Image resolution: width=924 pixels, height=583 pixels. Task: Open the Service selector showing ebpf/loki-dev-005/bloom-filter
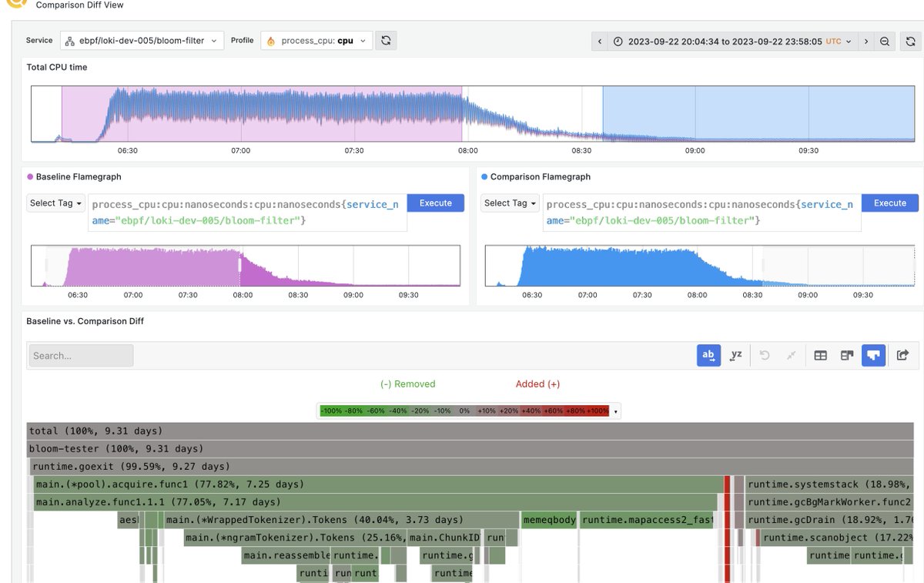[142, 39]
